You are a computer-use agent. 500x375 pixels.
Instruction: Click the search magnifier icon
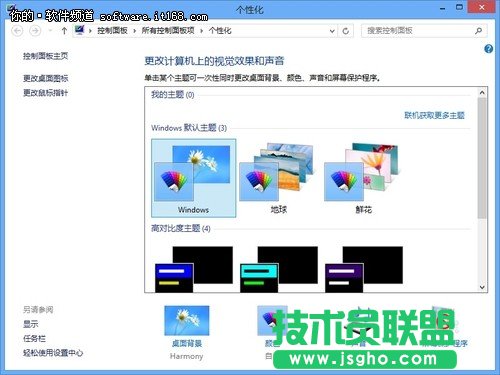click(478, 31)
